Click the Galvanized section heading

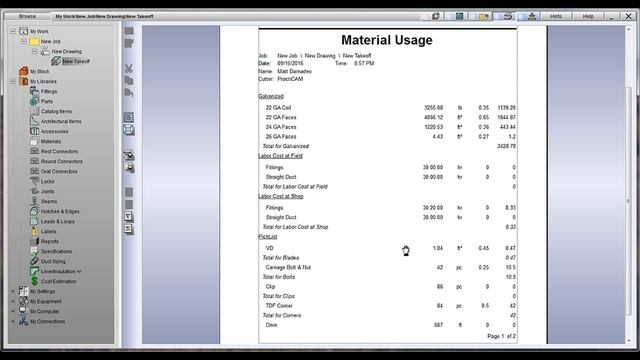(271, 96)
